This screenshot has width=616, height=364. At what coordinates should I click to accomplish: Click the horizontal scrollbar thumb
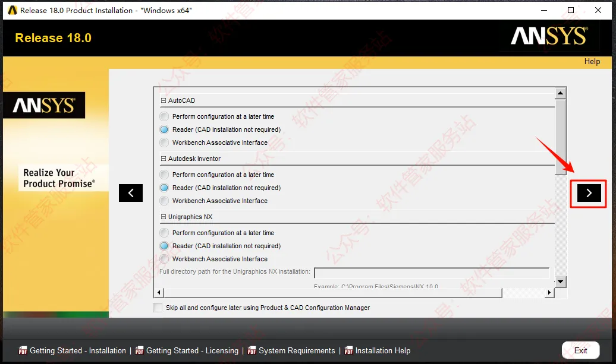click(x=333, y=293)
